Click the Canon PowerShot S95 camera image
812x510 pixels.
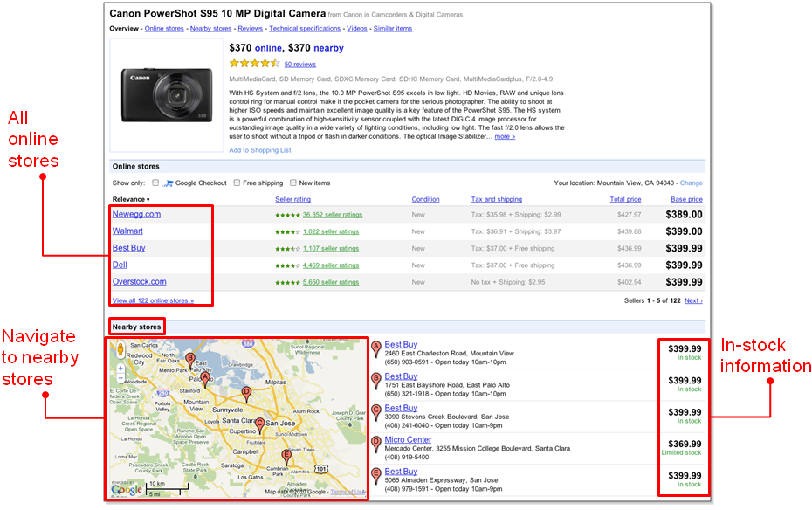pyautogui.click(x=167, y=95)
